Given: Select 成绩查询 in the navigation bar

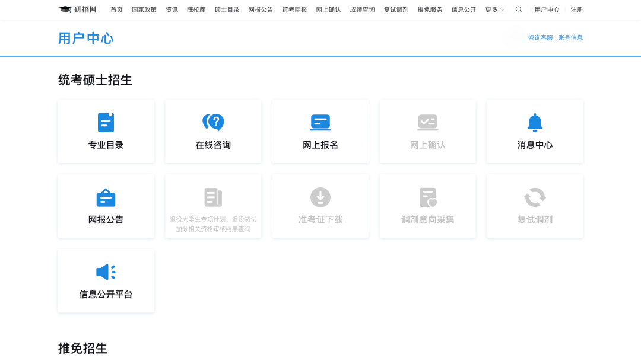Looking at the screenshot, I should click(362, 9).
